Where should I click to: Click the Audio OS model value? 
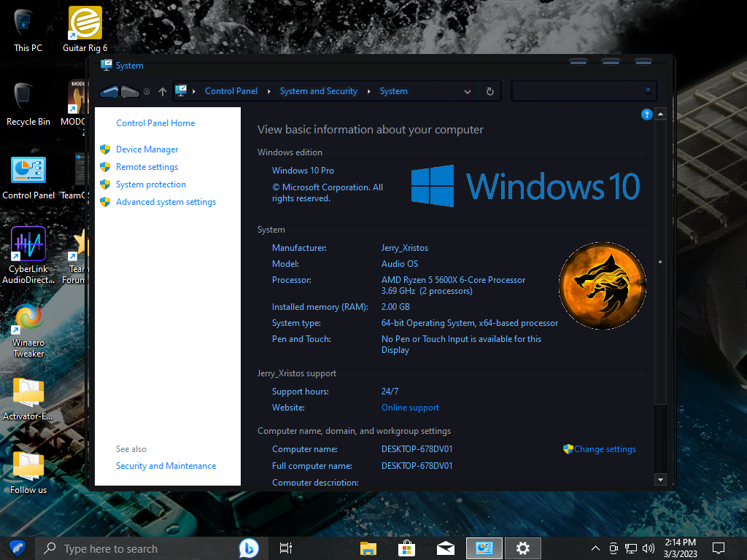coord(399,264)
